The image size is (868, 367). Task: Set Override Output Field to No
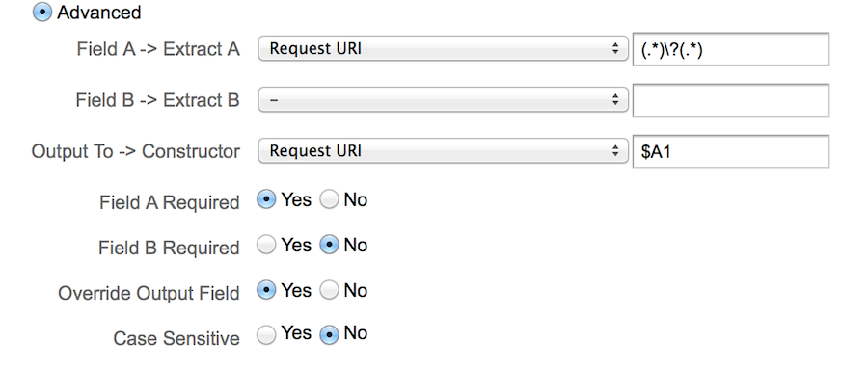pos(329,290)
